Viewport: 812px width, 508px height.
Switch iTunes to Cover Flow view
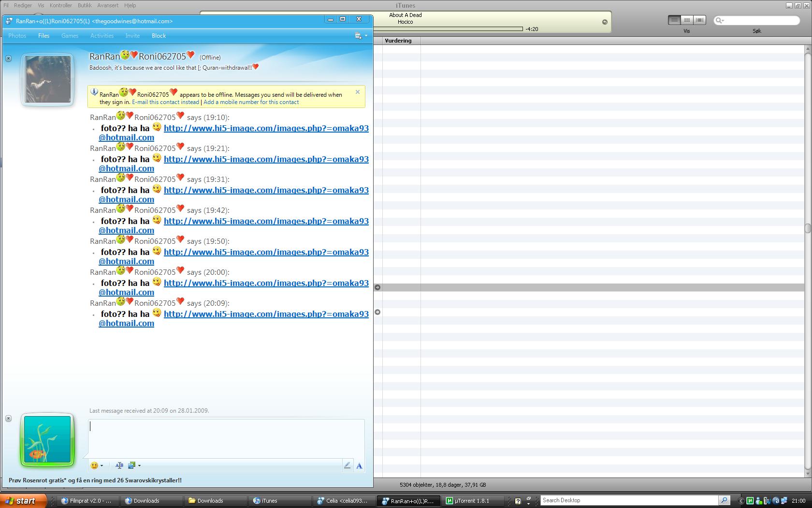click(699, 20)
